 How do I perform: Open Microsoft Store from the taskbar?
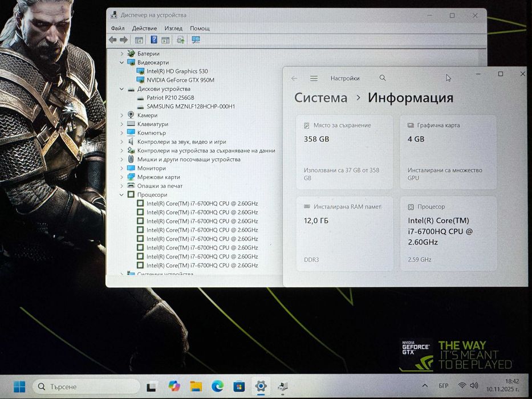point(239,386)
